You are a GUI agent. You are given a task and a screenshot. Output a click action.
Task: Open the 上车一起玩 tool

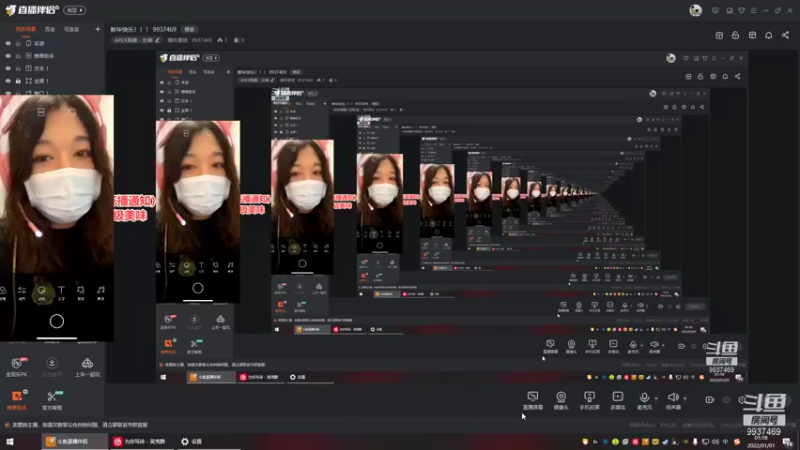coord(87,367)
